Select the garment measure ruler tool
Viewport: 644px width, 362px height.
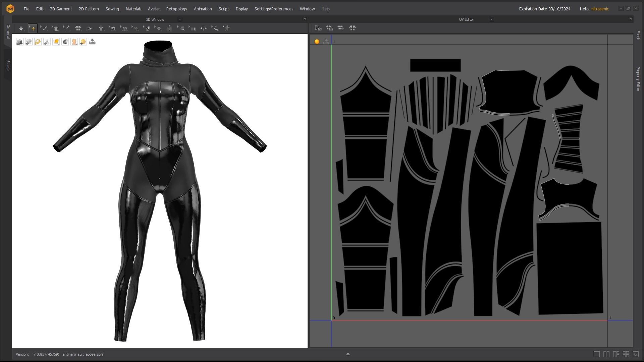[215, 28]
